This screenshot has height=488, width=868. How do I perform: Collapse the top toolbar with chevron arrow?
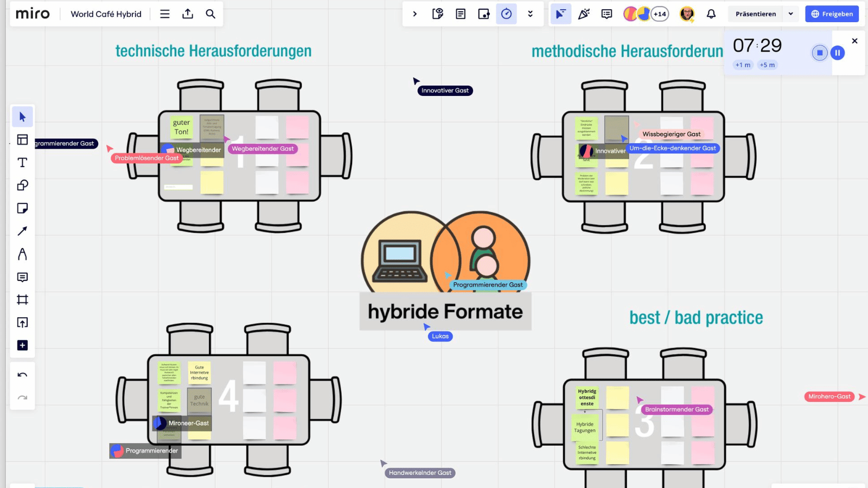tap(415, 14)
